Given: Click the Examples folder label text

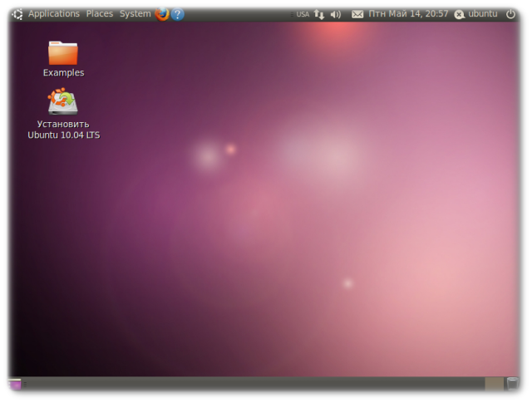Looking at the screenshot, I should (63, 72).
